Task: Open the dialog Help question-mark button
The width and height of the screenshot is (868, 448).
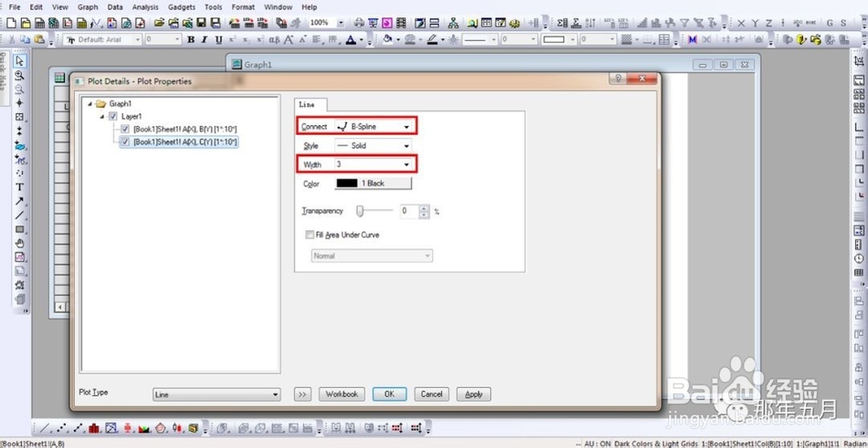Action: coord(618,79)
